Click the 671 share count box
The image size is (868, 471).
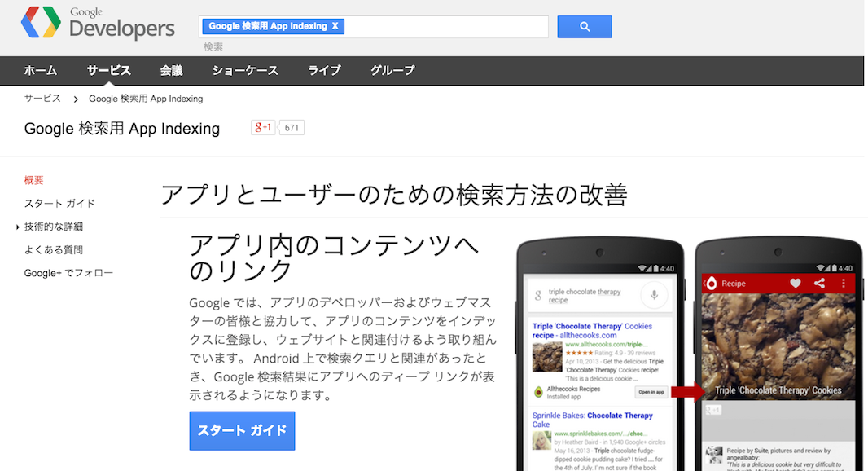(x=292, y=128)
